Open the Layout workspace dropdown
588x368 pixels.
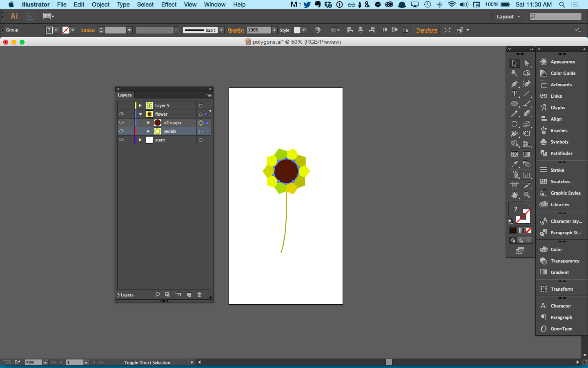[x=508, y=17]
